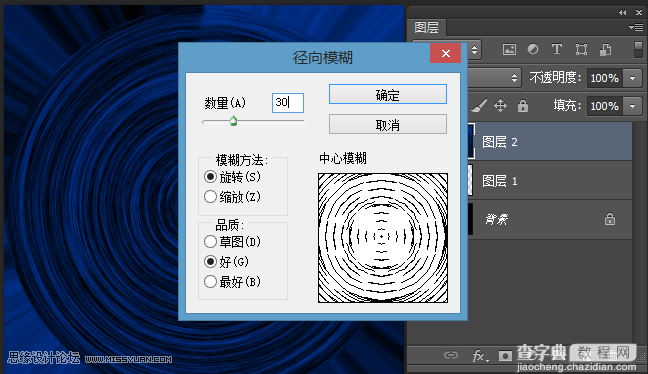Click the 不透明度 100% value field
Image resolution: width=648 pixels, height=374 pixels.
(x=605, y=78)
